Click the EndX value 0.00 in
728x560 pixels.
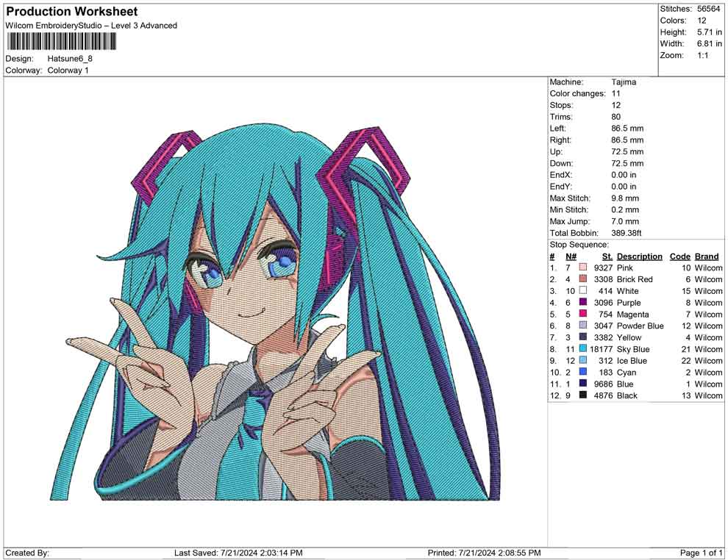(x=624, y=175)
